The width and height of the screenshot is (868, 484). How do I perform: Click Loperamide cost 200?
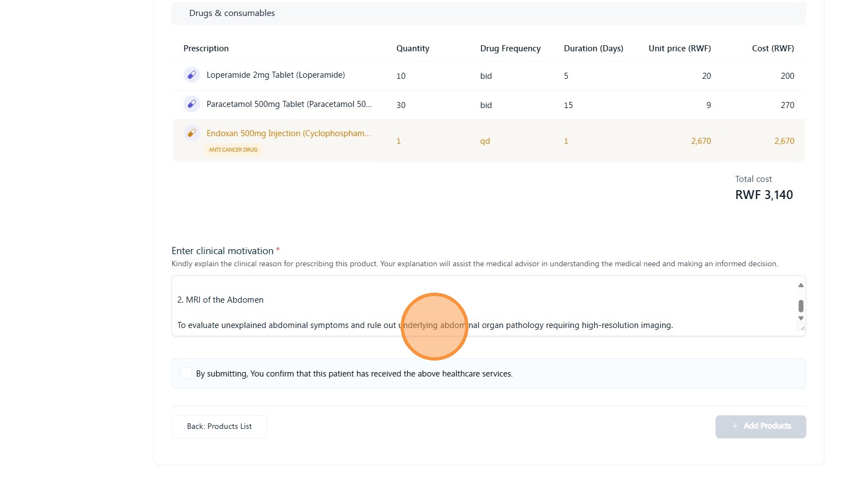[x=787, y=76]
